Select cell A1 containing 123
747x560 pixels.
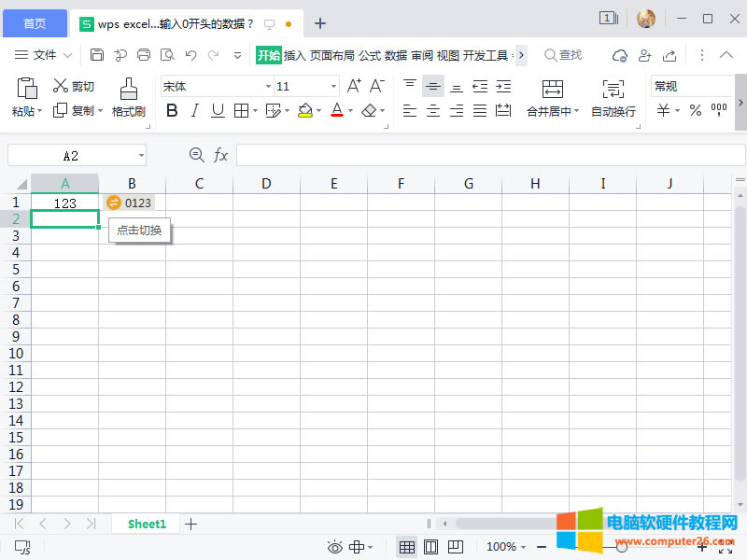(x=64, y=203)
